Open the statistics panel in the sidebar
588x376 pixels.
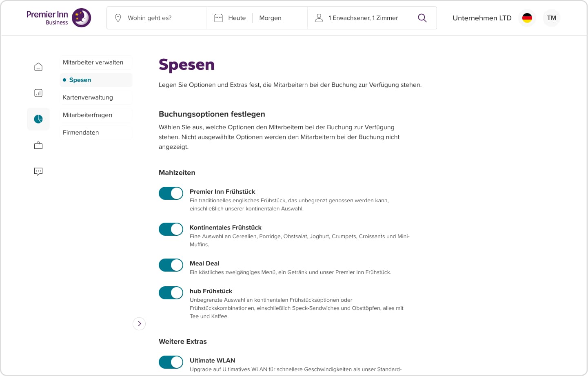point(38,93)
